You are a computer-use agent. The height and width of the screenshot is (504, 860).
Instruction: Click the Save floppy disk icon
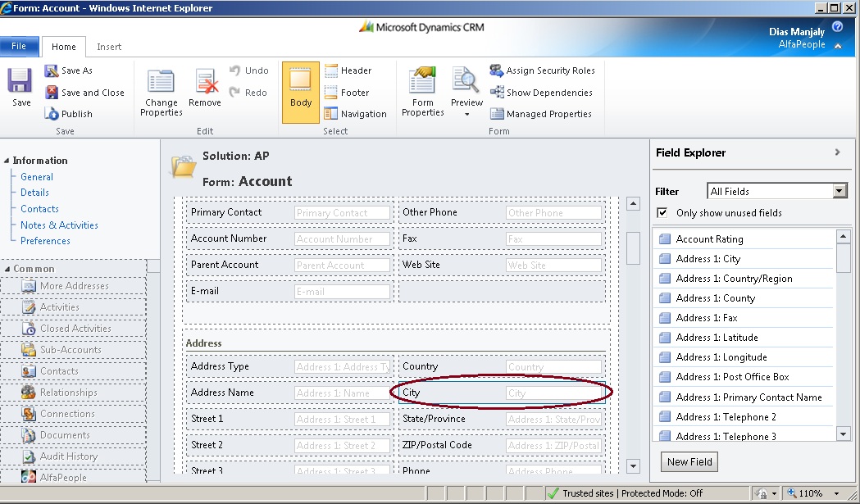pyautogui.click(x=20, y=80)
